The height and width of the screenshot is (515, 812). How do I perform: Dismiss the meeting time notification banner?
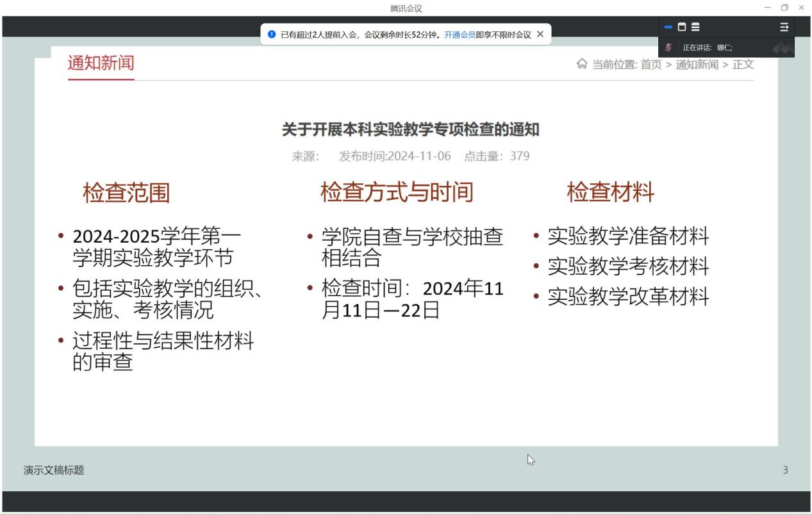[x=540, y=34]
